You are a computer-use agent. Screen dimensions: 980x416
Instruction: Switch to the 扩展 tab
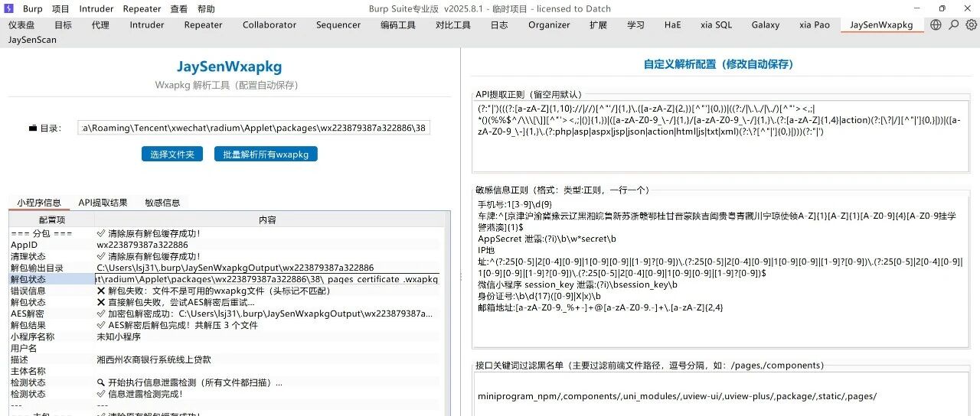(x=599, y=24)
